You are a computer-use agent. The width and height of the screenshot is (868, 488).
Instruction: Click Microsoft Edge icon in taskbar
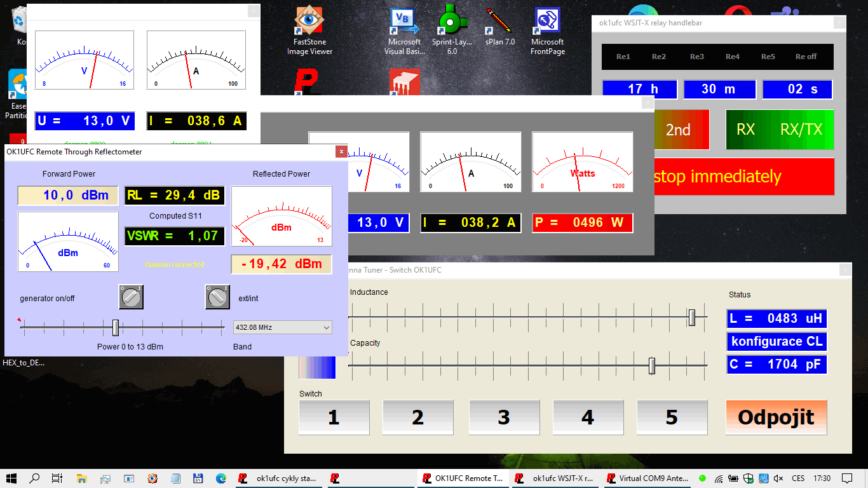point(220,478)
